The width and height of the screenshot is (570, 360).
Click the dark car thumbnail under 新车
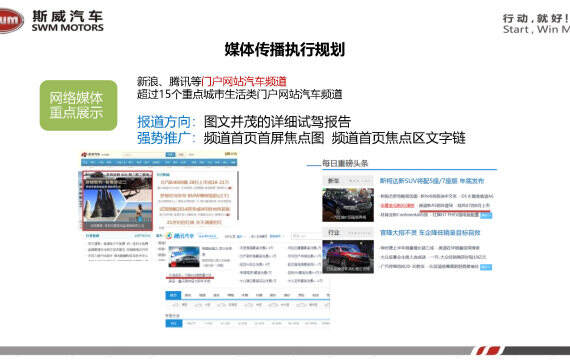tap(348, 205)
